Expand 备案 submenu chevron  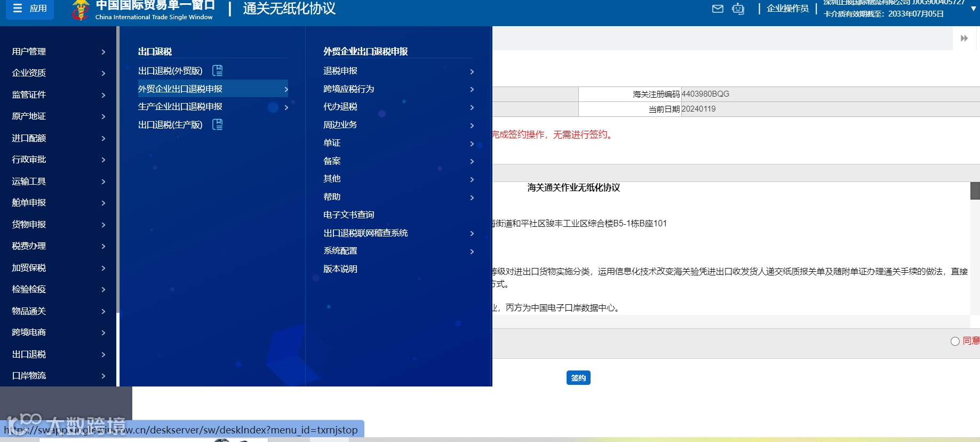(472, 161)
